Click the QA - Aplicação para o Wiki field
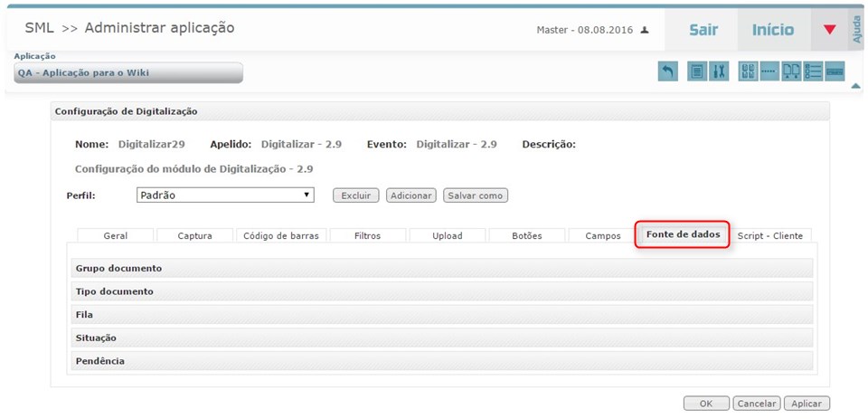Viewport: 868px width, 419px height. pos(128,73)
